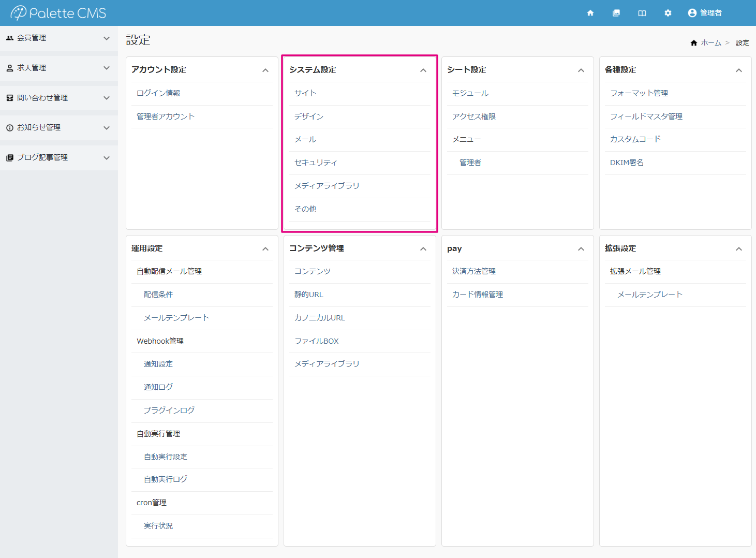Screen dimensions: 756x558
Task: Open the アクセス権限 link
Action: pos(474,116)
